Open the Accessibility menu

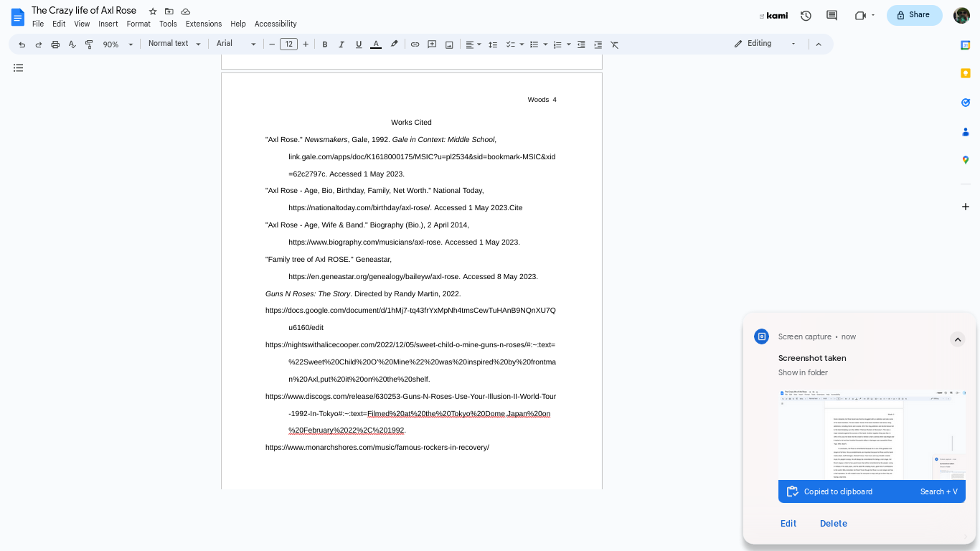[275, 24]
